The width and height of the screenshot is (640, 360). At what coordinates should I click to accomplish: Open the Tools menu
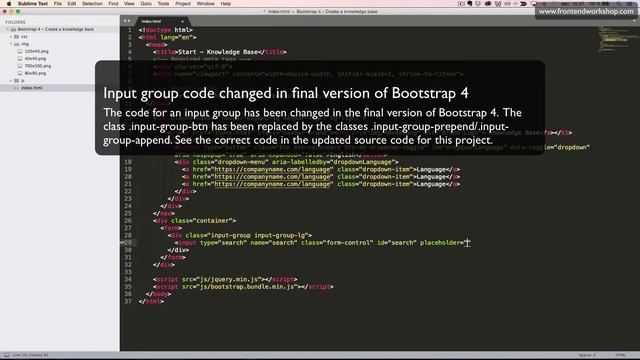[x=163, y=4]
